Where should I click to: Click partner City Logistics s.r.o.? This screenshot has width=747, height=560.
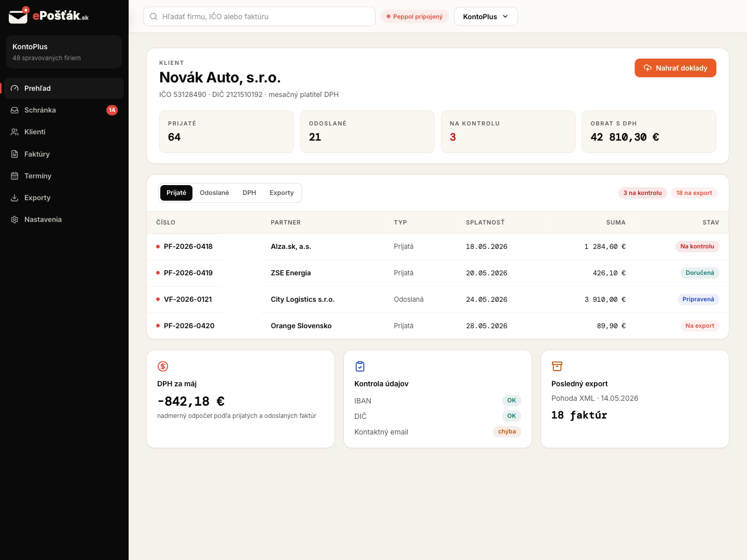point(303,299)
